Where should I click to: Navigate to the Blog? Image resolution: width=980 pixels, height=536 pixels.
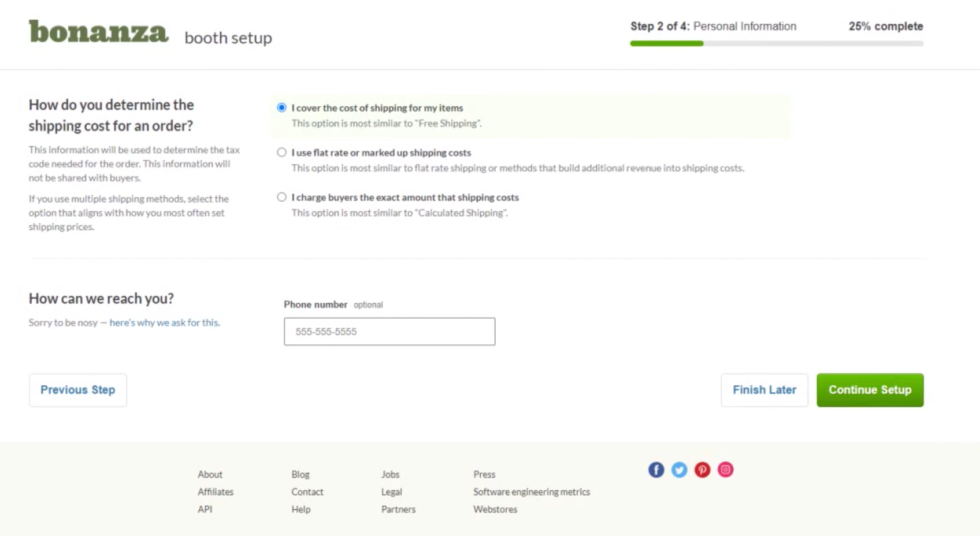point(300,474)
